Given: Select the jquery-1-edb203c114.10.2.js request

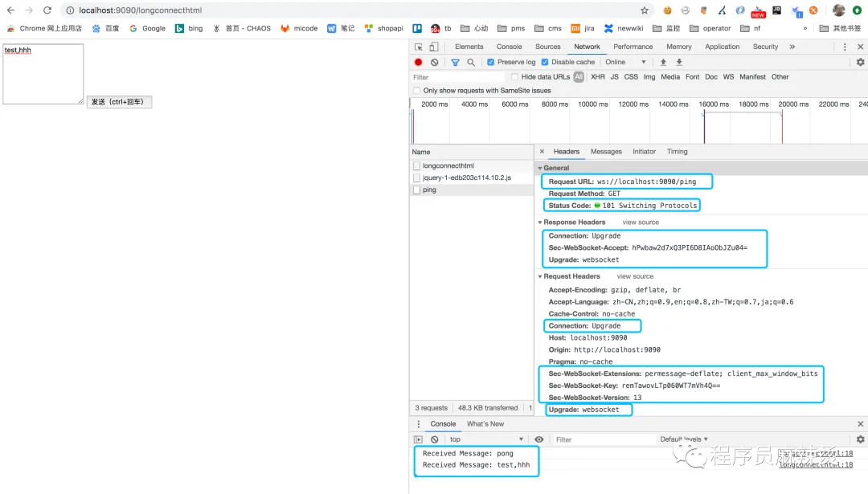Looking at the screenshot, I should 472,178.
